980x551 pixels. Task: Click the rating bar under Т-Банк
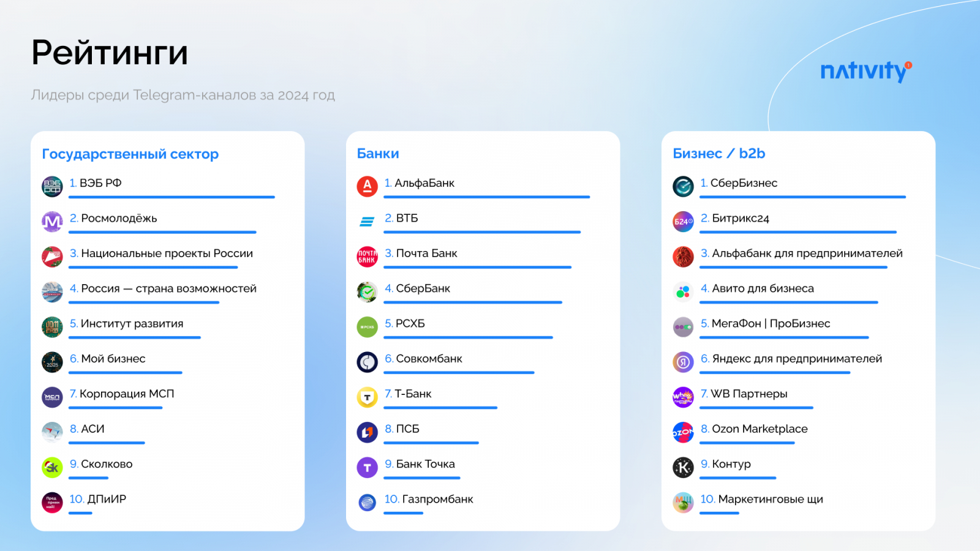pos(440,408)
